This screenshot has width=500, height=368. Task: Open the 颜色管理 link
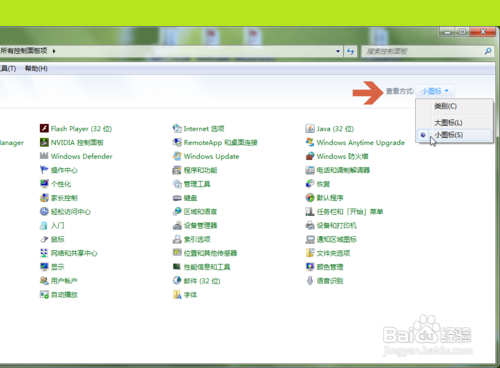point(330,267)
